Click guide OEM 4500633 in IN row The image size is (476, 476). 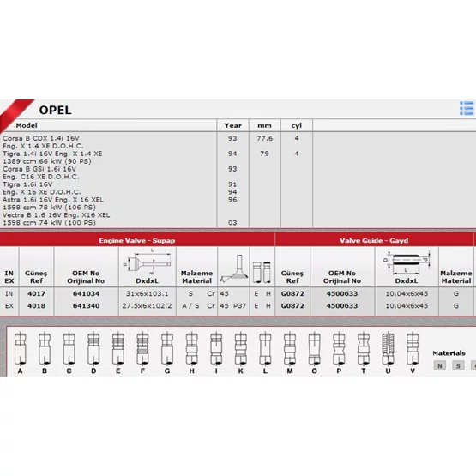pyautogui.click(x=342, y=293)
